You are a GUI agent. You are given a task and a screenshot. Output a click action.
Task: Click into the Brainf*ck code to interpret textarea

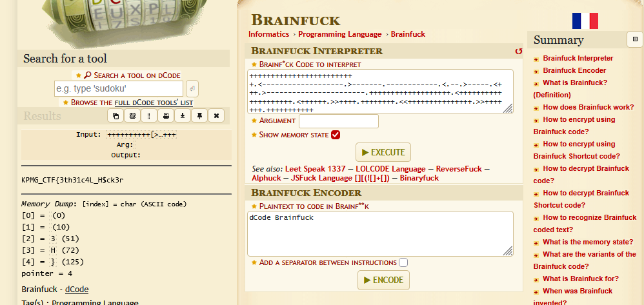380,92
